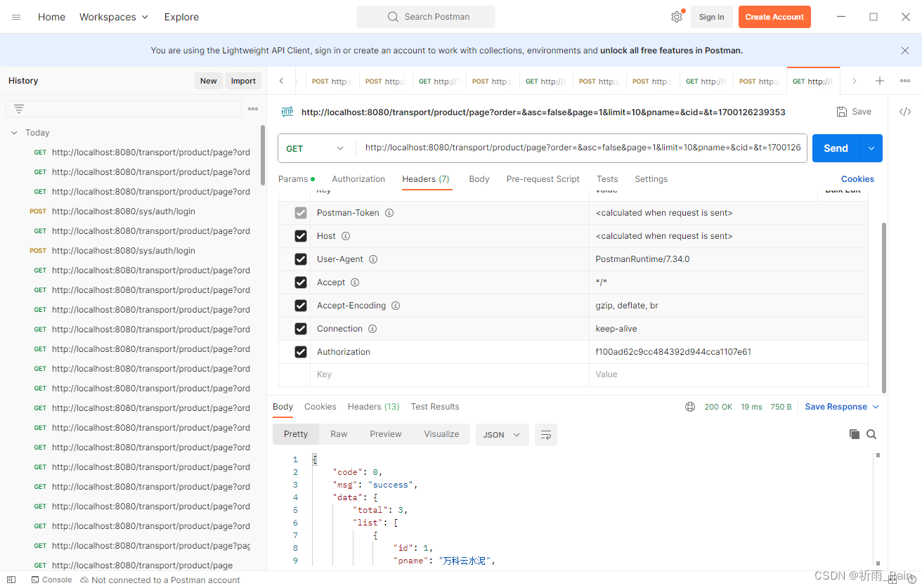
Task: Open the code snippet panel icon
Action: 905,112
